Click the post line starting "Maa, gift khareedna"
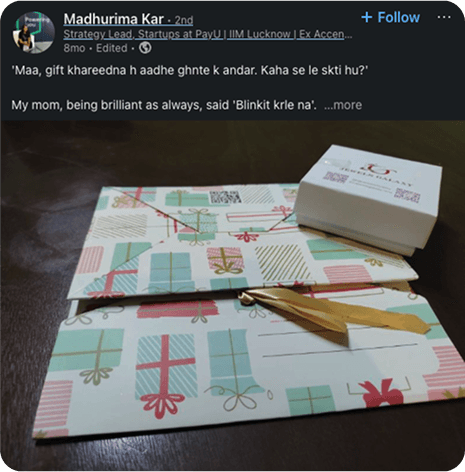This screenshot has height=472, width=465. 190,70
